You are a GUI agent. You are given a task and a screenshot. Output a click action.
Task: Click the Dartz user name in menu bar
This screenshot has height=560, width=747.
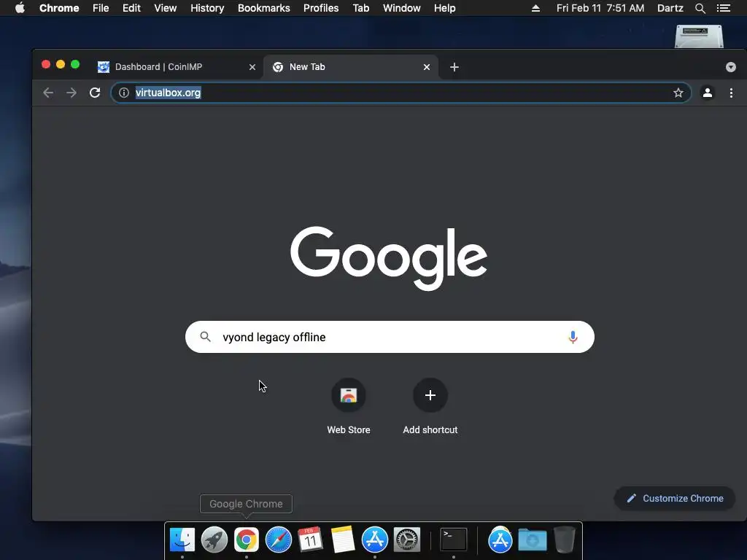(670, 8)
